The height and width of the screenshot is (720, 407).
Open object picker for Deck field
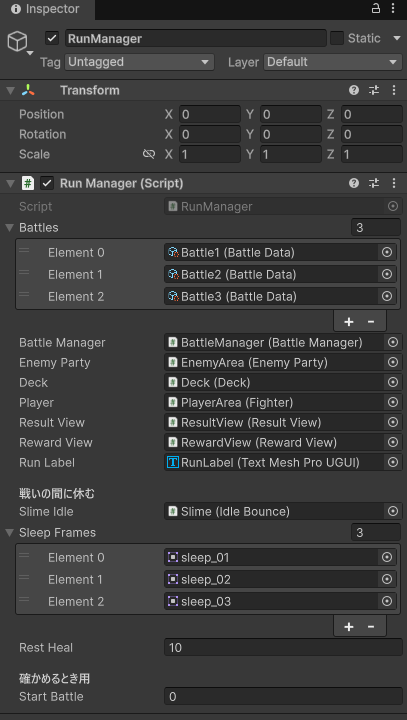click(392, 382)
